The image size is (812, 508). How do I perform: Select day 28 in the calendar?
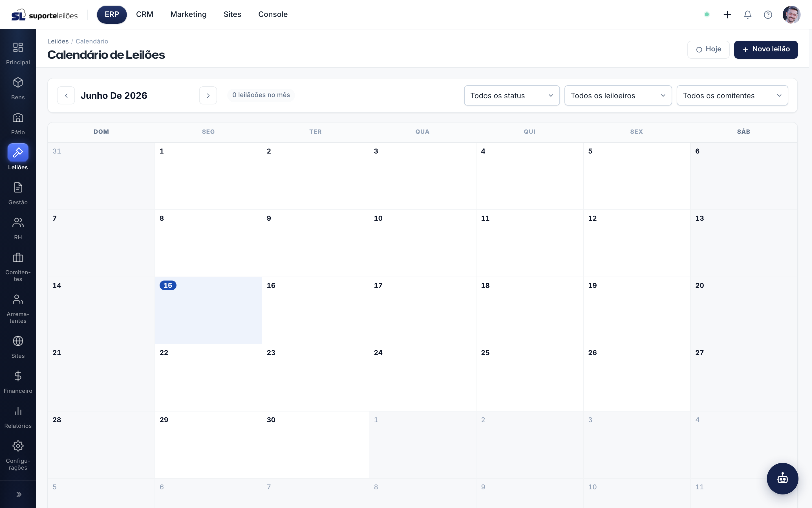click(x=101, y=445)
